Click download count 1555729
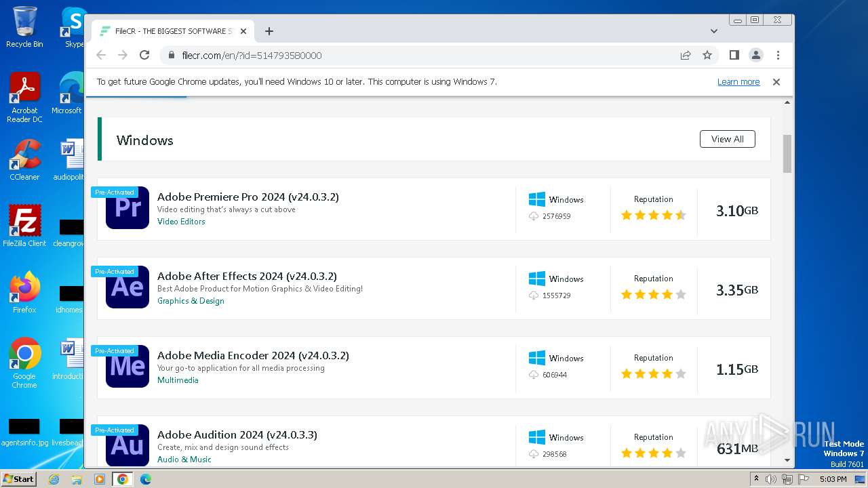The height and width of the screenshot is (488, 868). pos(557,296)
